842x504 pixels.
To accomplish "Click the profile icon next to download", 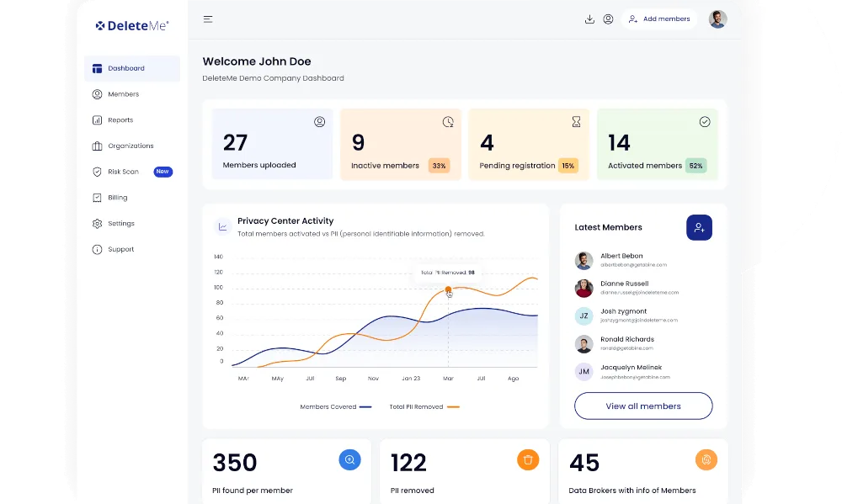I will [x=609, y=18].
